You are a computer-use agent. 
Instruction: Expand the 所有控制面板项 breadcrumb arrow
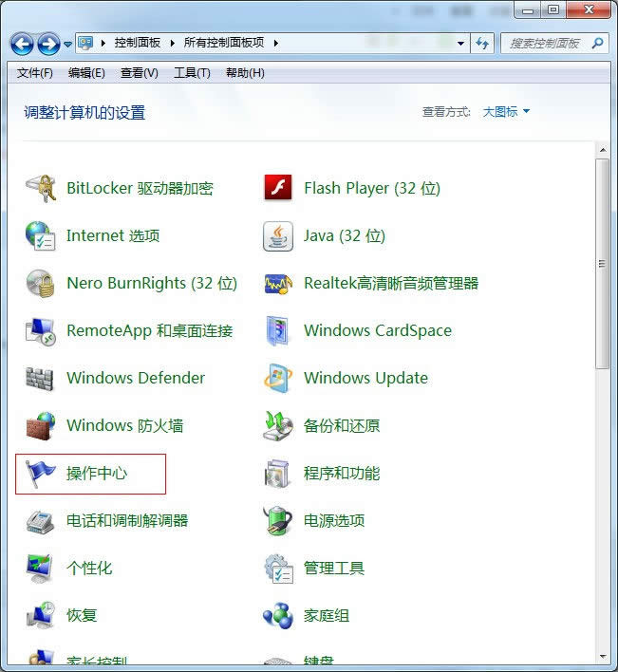point(275,44)
